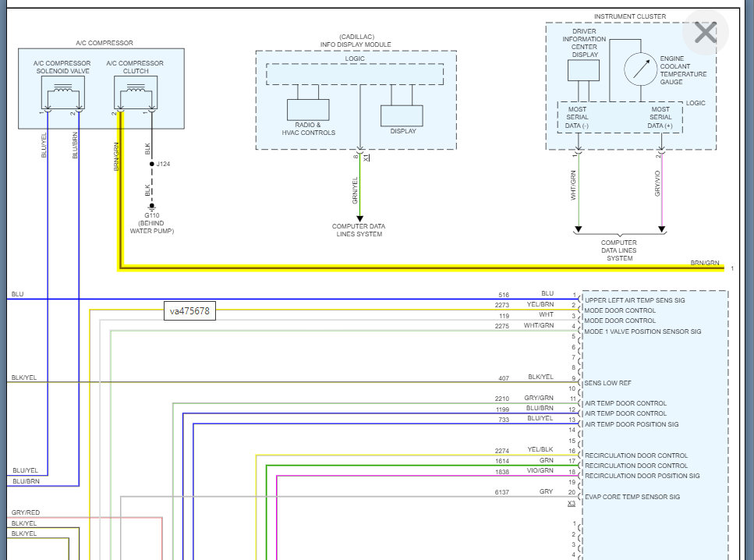Click the WHT/GRN wire arrowhead
The width and height of the screenshot is (754, 560).
(579, 229)
